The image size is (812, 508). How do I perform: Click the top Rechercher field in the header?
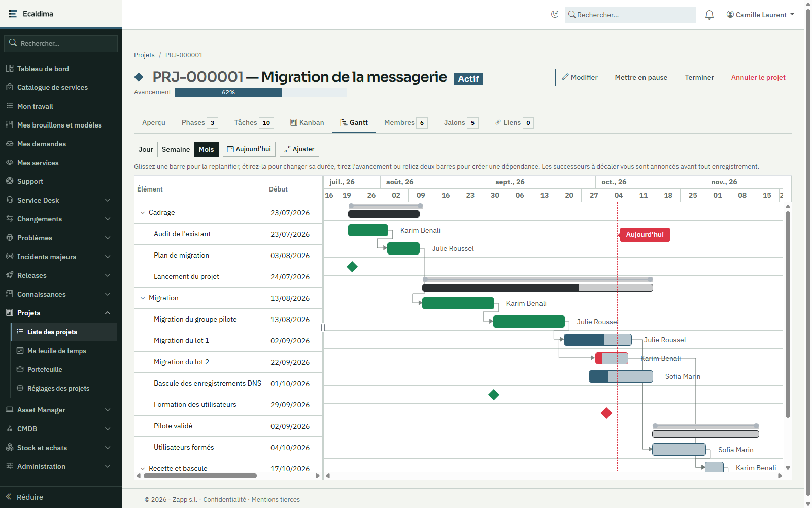(x=630, y=15)
